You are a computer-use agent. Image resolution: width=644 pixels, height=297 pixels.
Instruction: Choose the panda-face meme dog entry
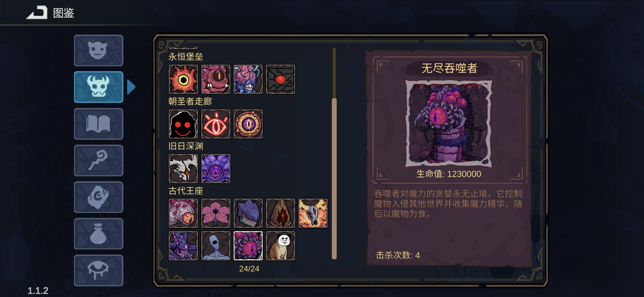coord(280,246)
